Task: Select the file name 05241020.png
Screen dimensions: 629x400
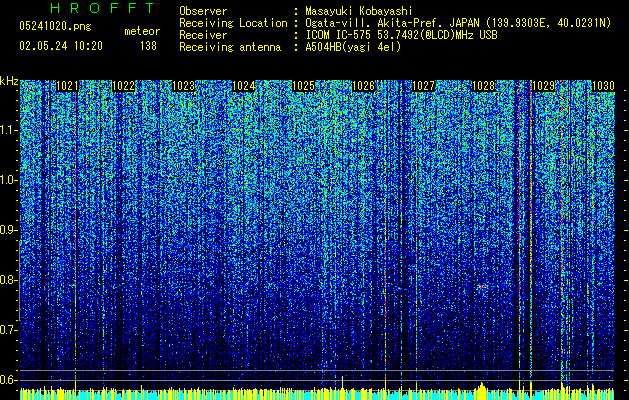Action: pyautogui.click(x=55, y=26)
